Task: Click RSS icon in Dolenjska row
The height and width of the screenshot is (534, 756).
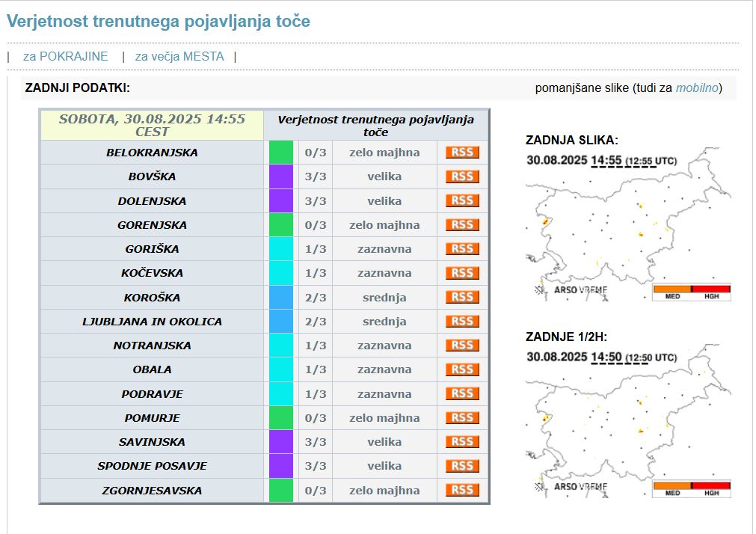Action: [x=462, y=200]
